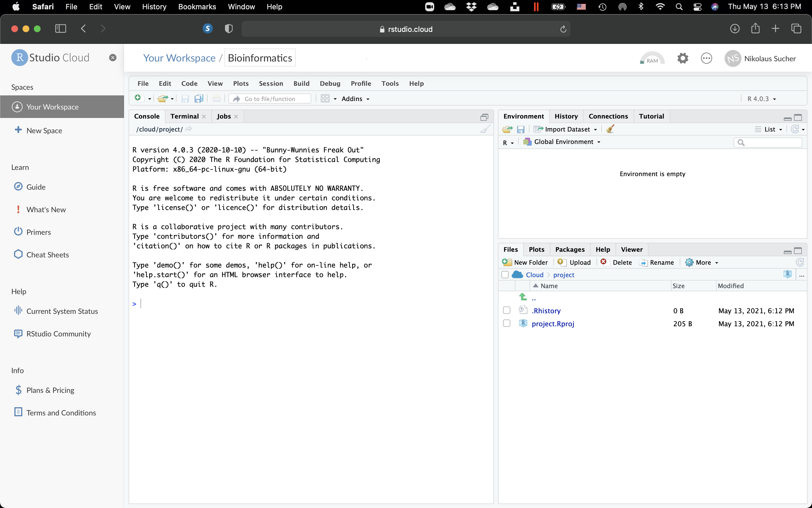Close the Jobs tab with its X
Image resolution: width=812 pixels, height=508 pixels.
tap(236, 117)
